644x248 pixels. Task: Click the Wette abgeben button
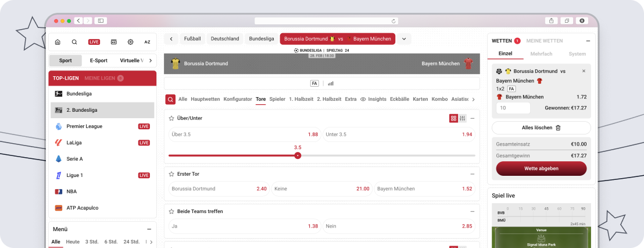click(541, 168)
